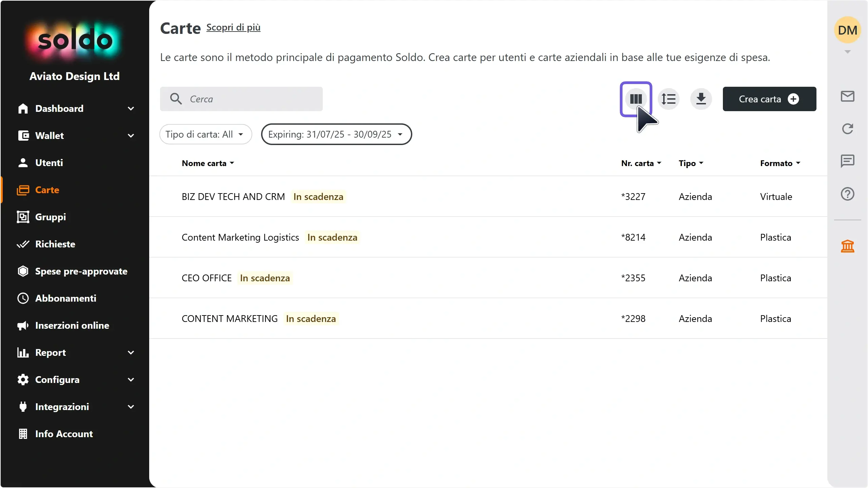Download the card list
The image size is (868, 488).
(x=701, y=99)
